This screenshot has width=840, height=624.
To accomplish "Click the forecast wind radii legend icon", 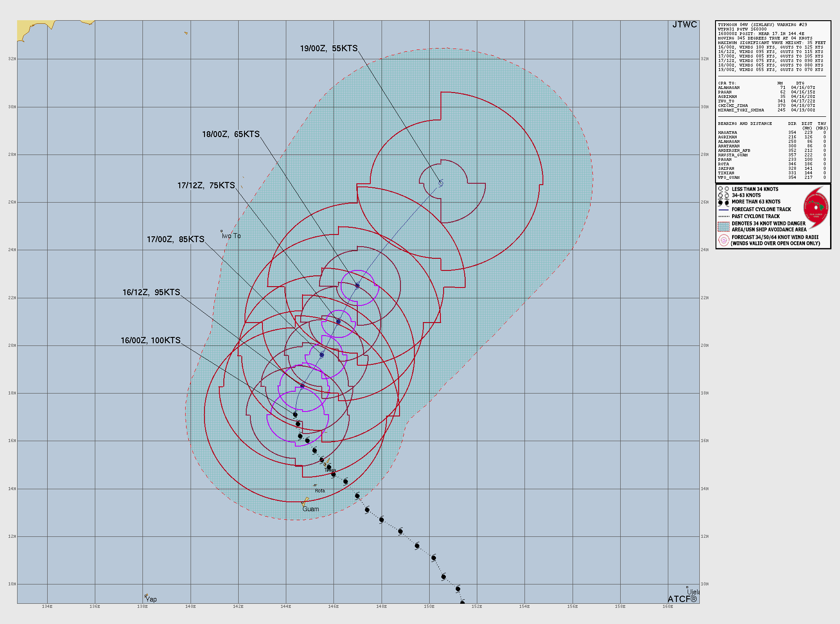I will (723, 240).
